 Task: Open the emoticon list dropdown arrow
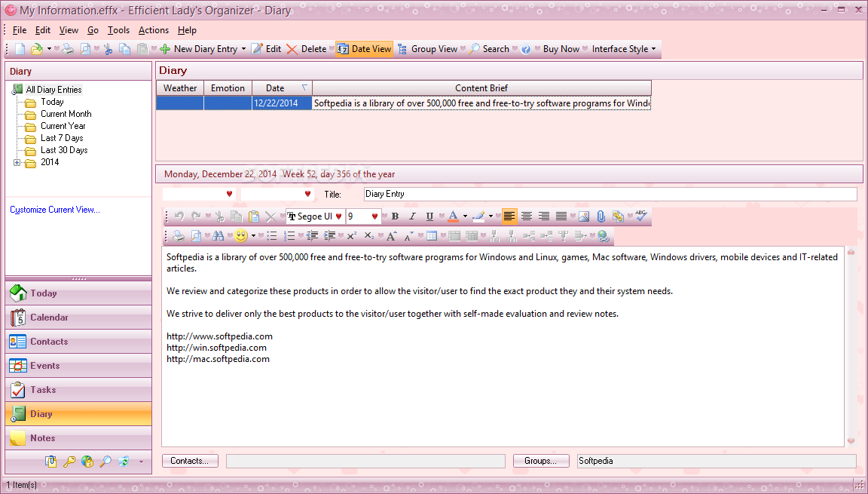tap(253, 236)
